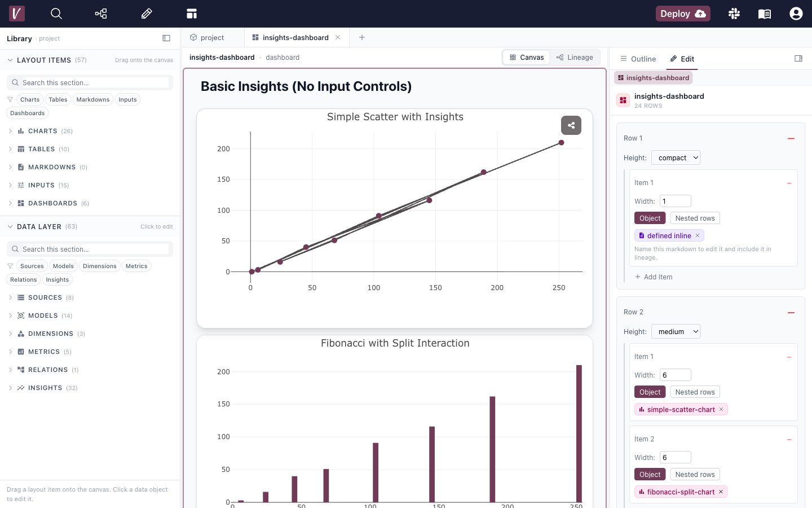
Task: Expand the TABLES tree section
Action: point(10,149)
